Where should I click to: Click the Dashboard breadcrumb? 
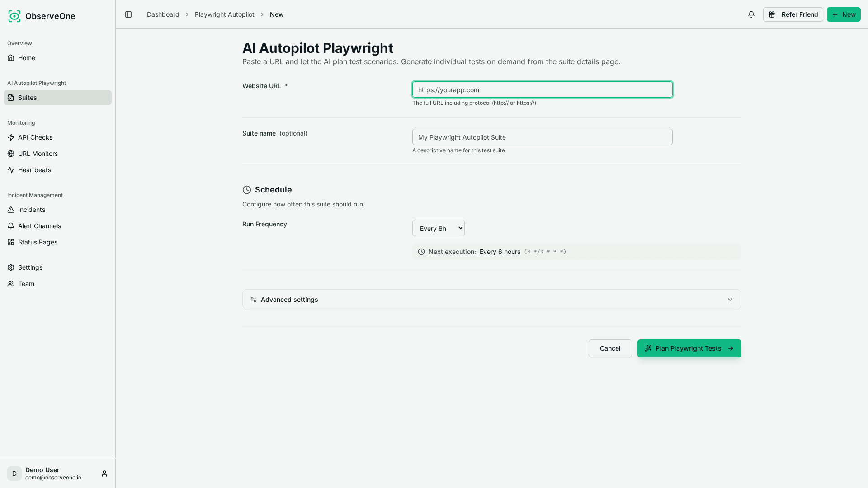pos(163,14)
